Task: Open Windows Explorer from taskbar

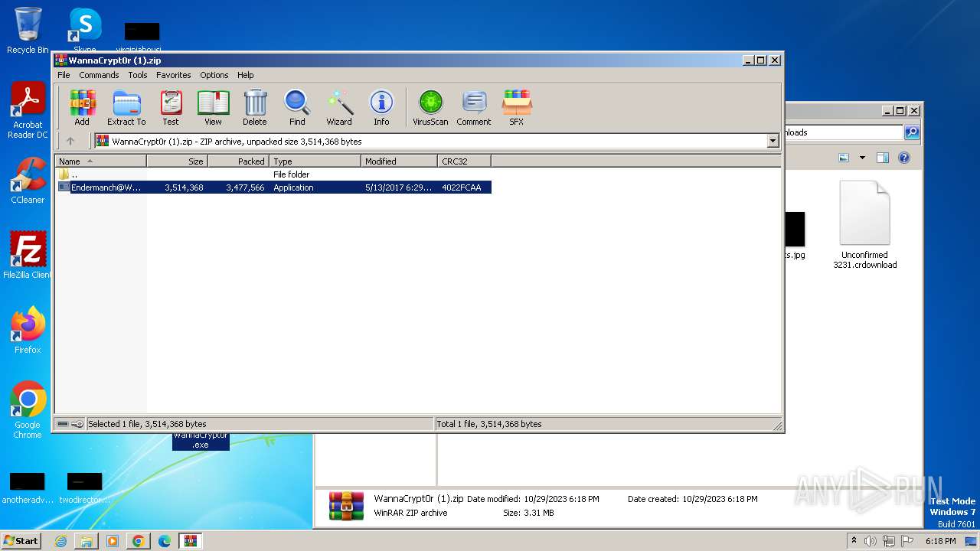Action: [x=87, y=541]
